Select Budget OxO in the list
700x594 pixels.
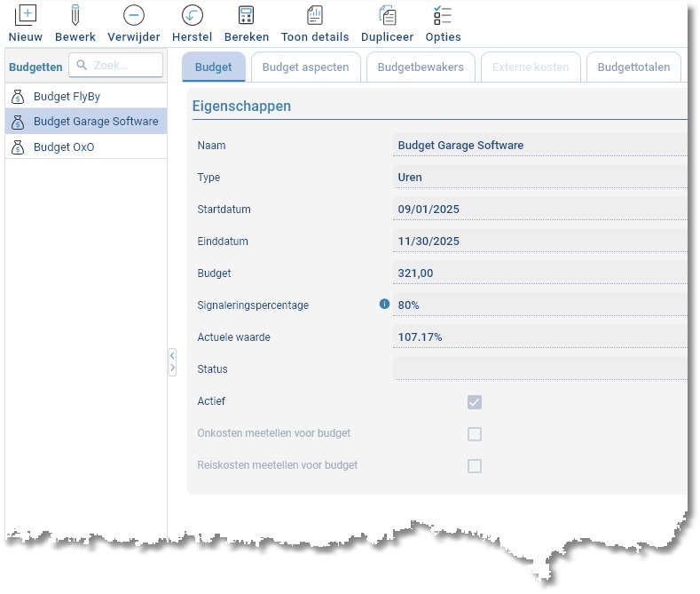click(x=86, y=147)
